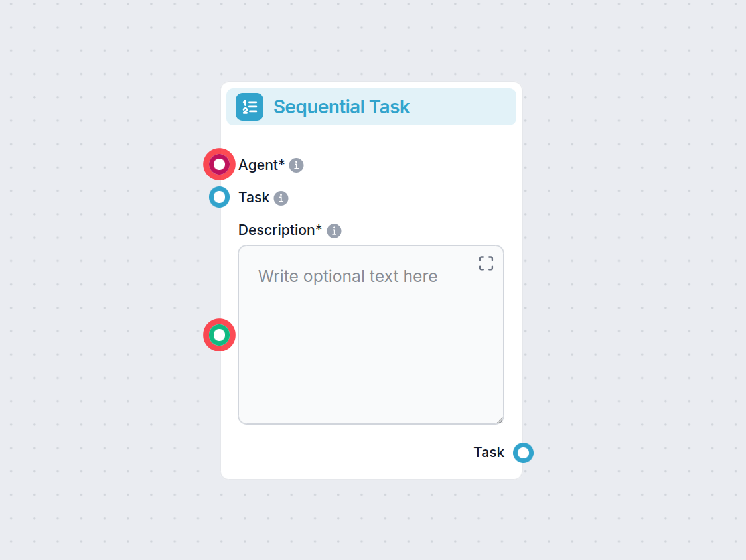Click the 'Write optional text here' placeholder
Viewport: 746px width, 560px height.
coord(348,276)
